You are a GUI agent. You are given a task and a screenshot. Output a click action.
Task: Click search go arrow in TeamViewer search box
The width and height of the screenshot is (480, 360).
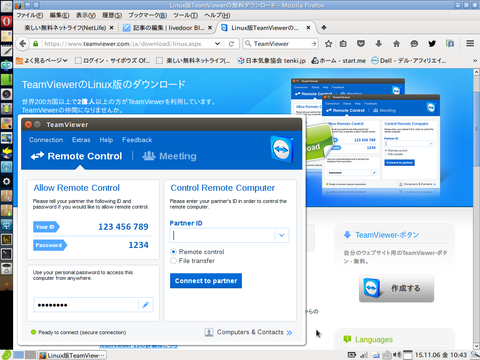(x=313, y=44)
